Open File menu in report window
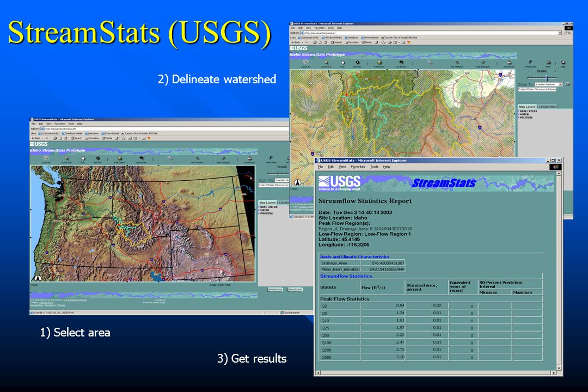This screenshot has height=392, width=588. click(x=320, y=167)
